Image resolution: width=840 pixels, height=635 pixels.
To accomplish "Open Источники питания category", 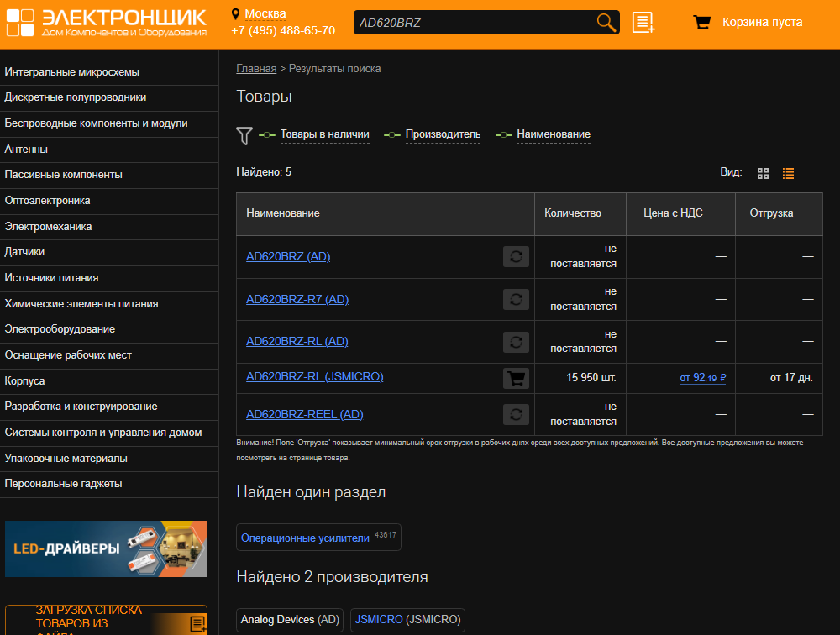I will pos(109,278).
